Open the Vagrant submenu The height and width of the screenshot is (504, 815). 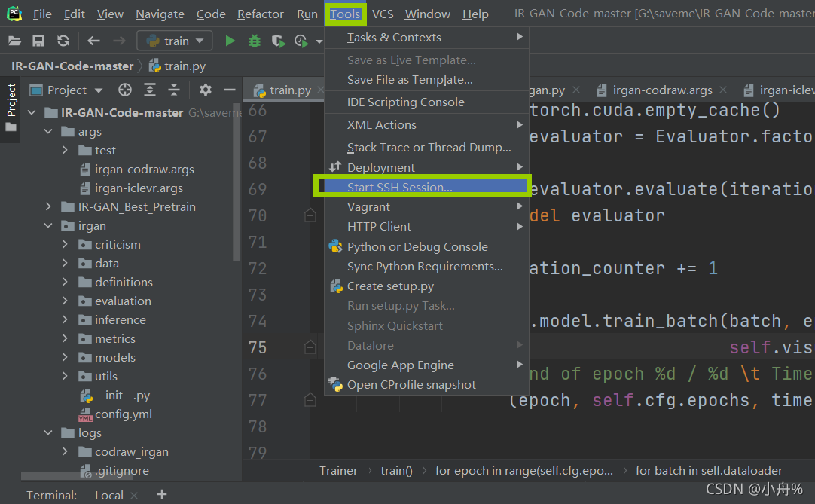click(x=427, y=207)
